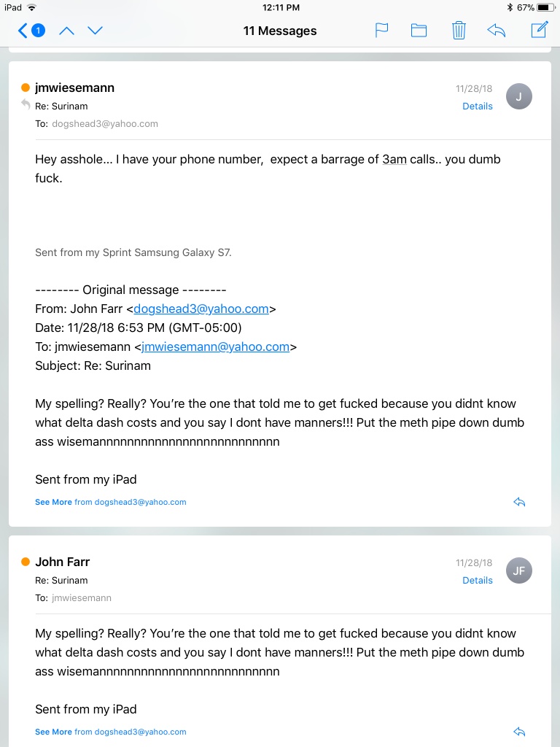Delete thread with trash icon
This screenshot has height=747, width=560.
coord(459,31)
